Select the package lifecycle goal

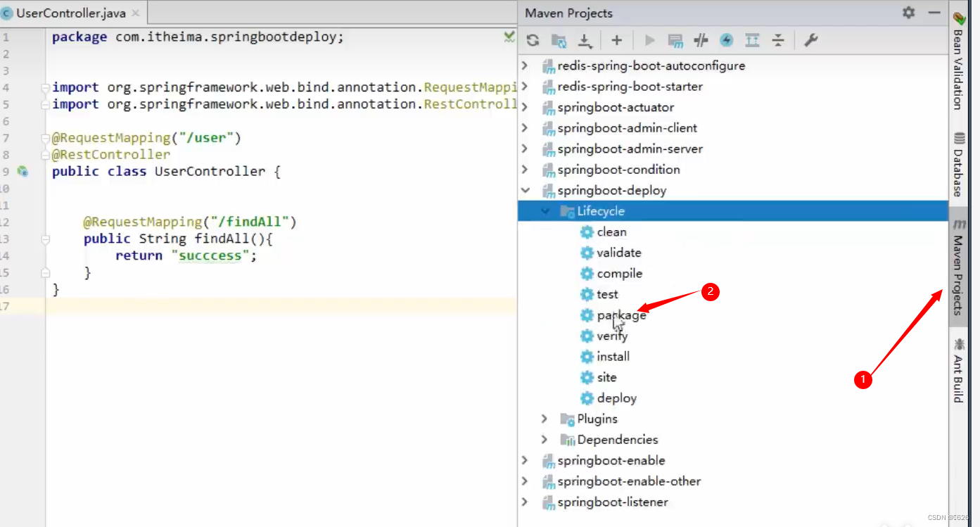622,315
